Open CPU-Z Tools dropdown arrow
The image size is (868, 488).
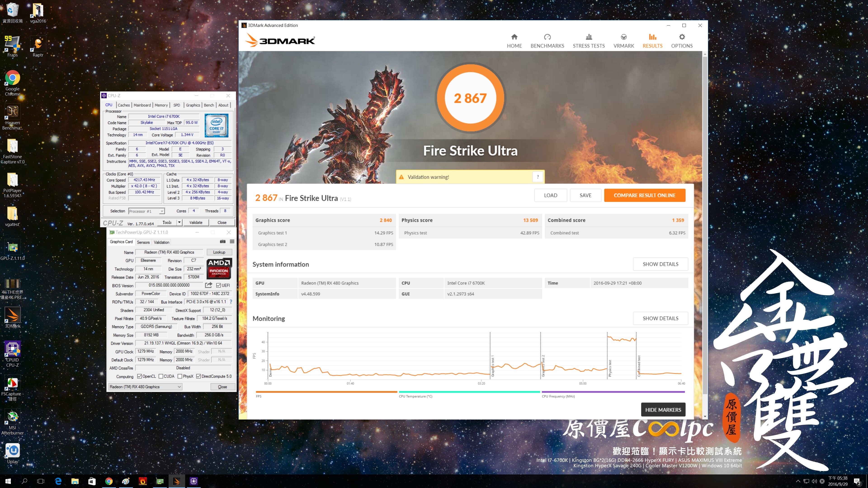pos(179,222)
